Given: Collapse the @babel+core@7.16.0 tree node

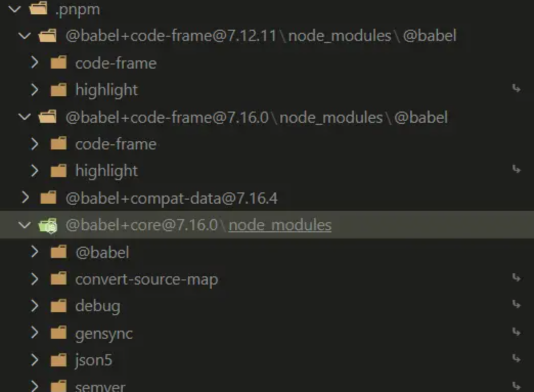Looking at the screenshot, I should [25, 225].
